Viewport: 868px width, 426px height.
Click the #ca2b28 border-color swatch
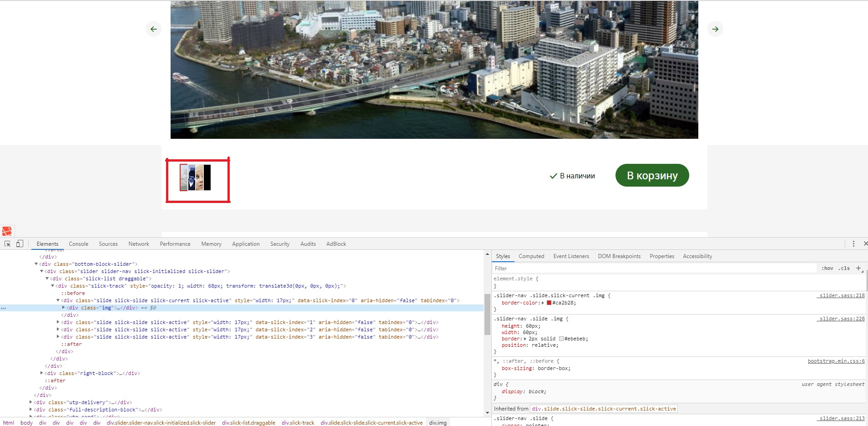pos(549,303)
